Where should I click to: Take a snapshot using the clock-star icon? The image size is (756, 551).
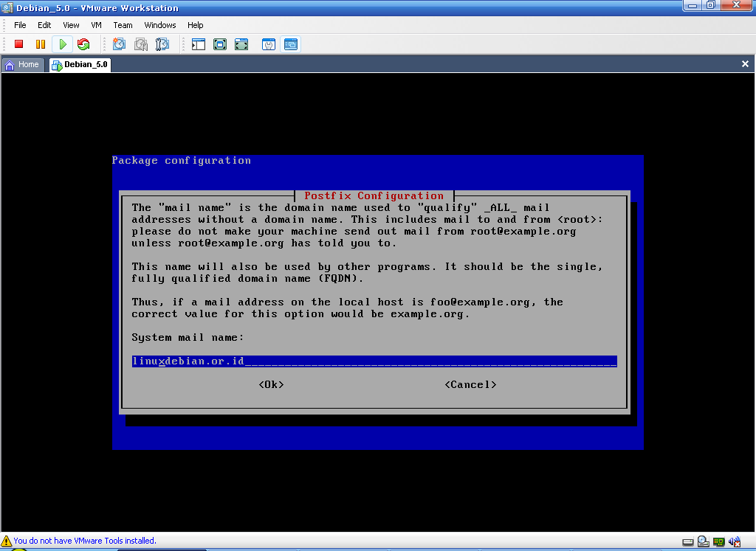coord(119,44)
